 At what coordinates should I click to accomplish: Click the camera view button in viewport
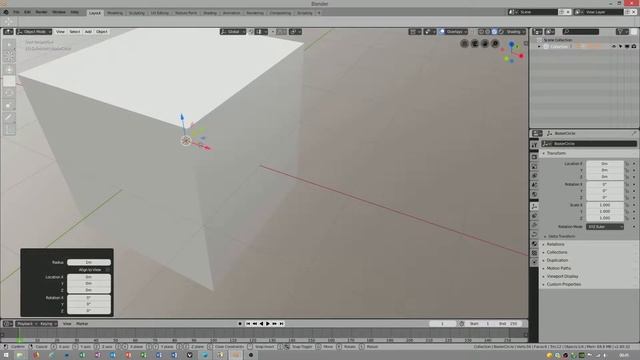[485, 43]
